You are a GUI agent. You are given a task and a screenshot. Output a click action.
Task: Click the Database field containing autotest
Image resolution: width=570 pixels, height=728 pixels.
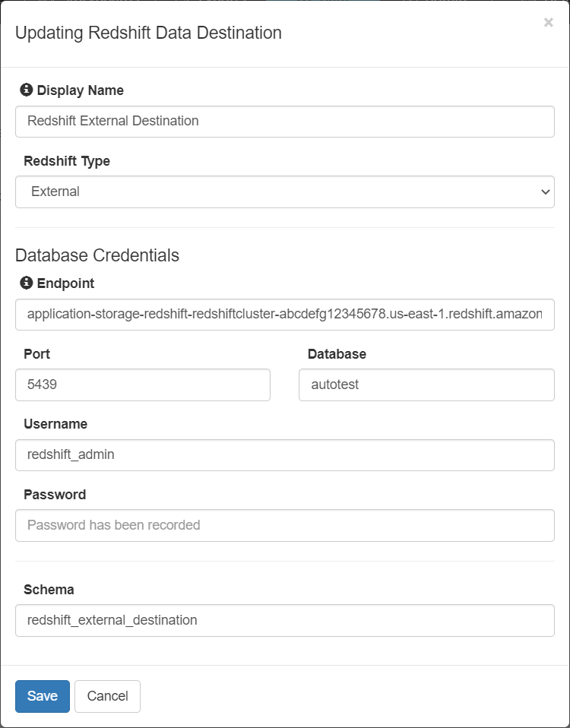[x=426, y=385]
